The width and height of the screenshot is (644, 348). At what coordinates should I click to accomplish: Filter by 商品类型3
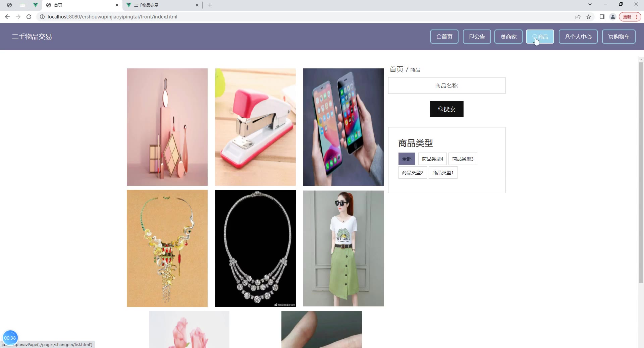pos(463,159)
